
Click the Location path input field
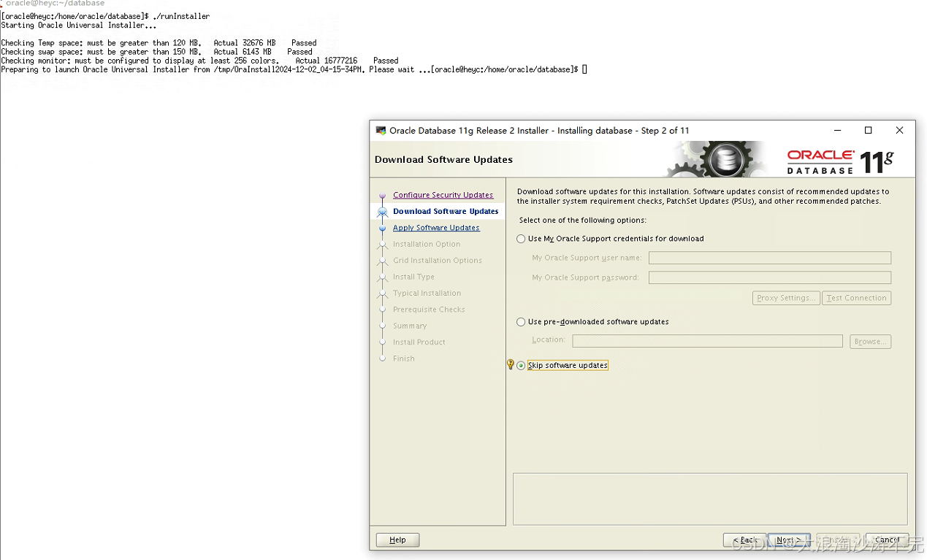click(x=707, y=341)
